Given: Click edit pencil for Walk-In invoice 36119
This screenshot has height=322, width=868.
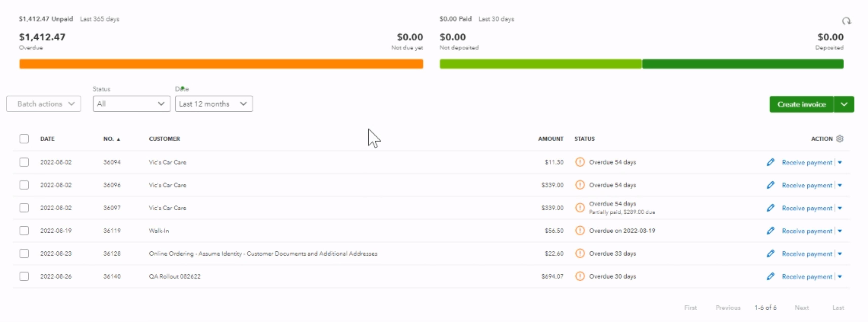Looking at the screenshot, I should (770, 231).
